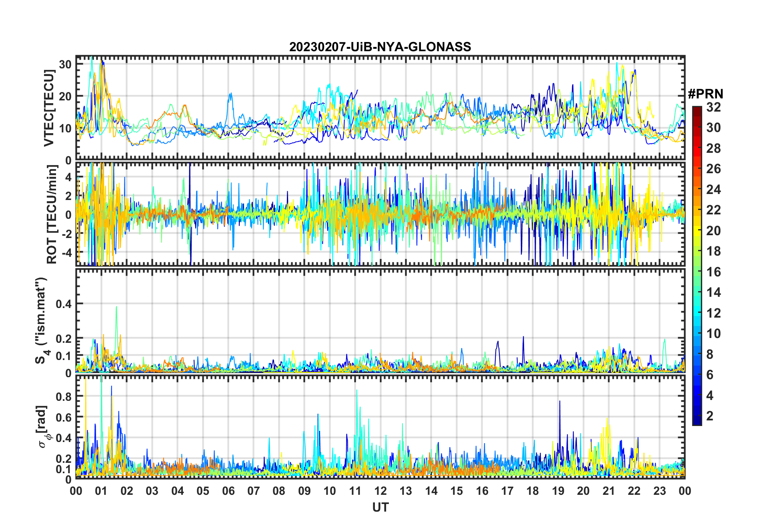Pick the "18" hour label on UT axis
Viewport: 761px width, 532px height.
[x=533, y=491]
